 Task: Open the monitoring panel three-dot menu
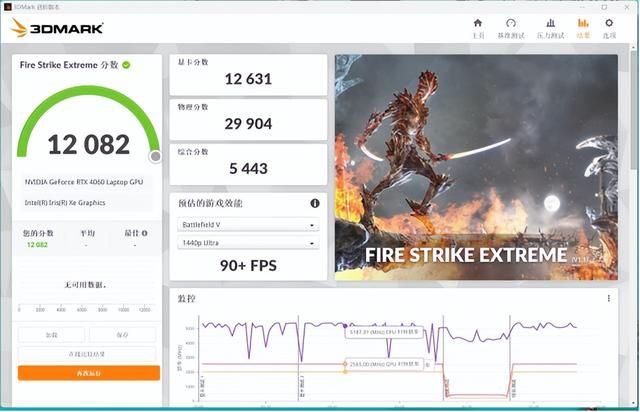coord(608,298)
